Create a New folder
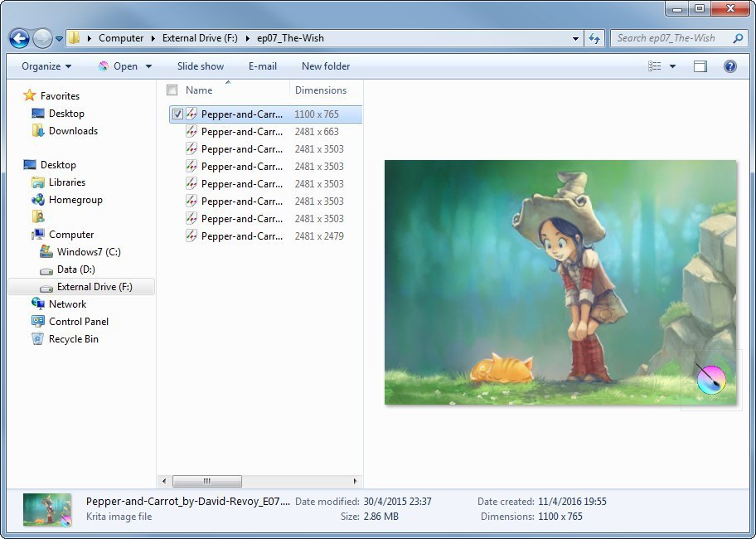The image size is (756, 539). click(x=326, y=66)
